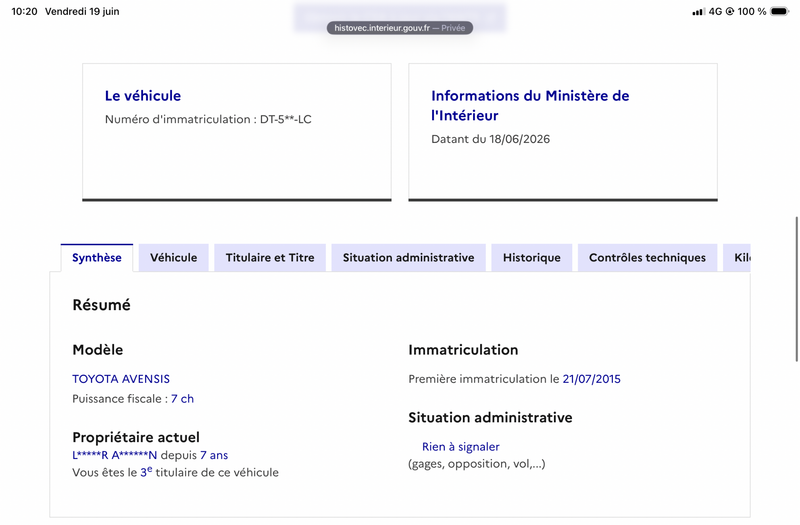Click the Rien à signaler status

click(x=461, y=447)
